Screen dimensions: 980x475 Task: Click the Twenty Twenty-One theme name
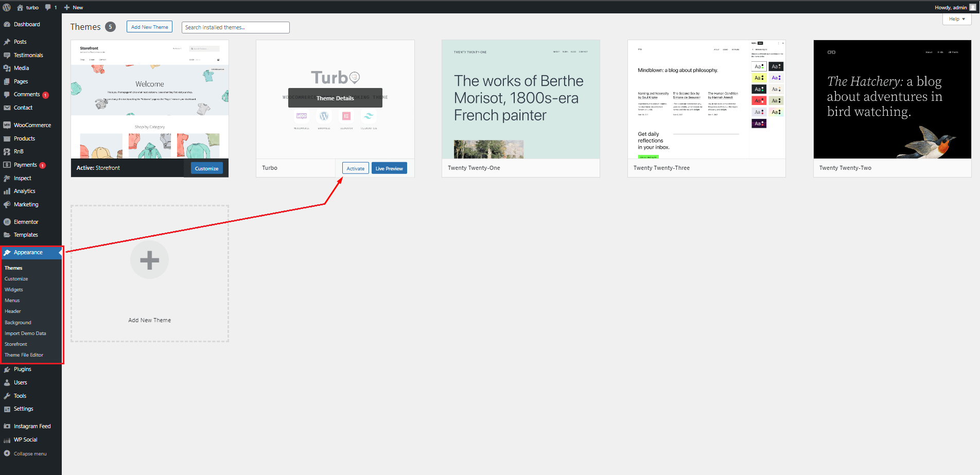(x=474, y=168)
